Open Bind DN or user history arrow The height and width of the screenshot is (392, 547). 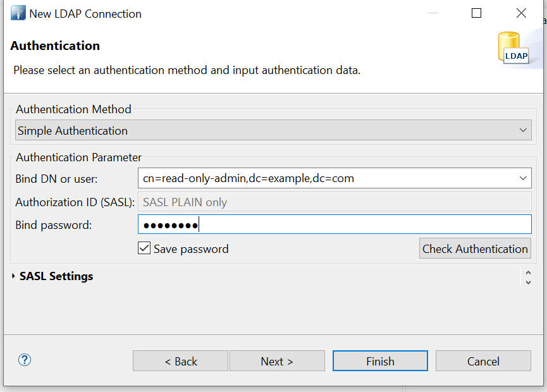click(x=522, y=178)
